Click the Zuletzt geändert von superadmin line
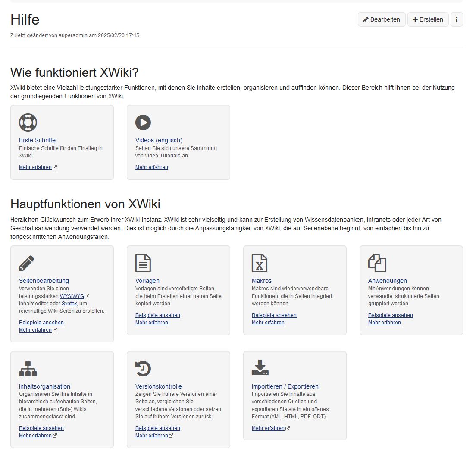The height and width of the screenshot is (458, 476). (75, 35)
